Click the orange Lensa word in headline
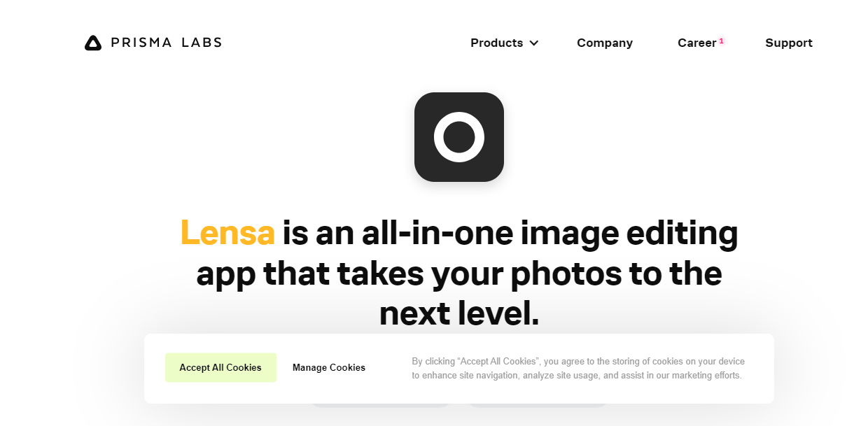The height and width of the screenshot is (426, 868). 227,232
